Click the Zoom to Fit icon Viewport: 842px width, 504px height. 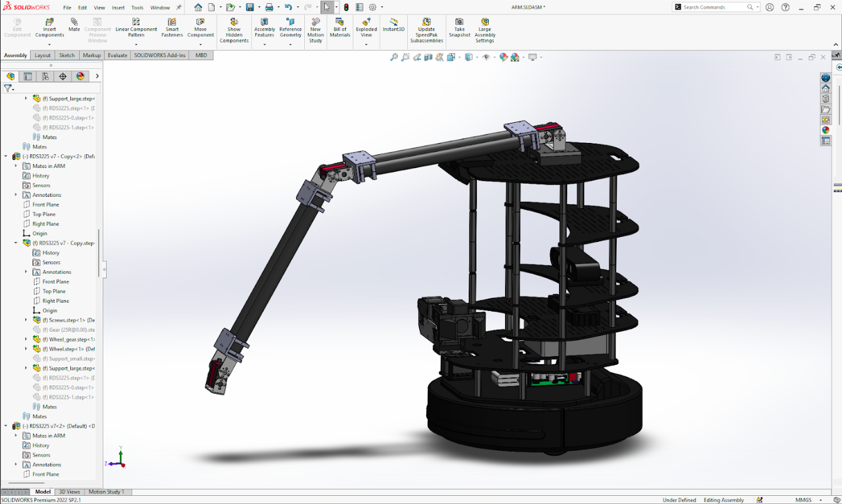(394, 57)
